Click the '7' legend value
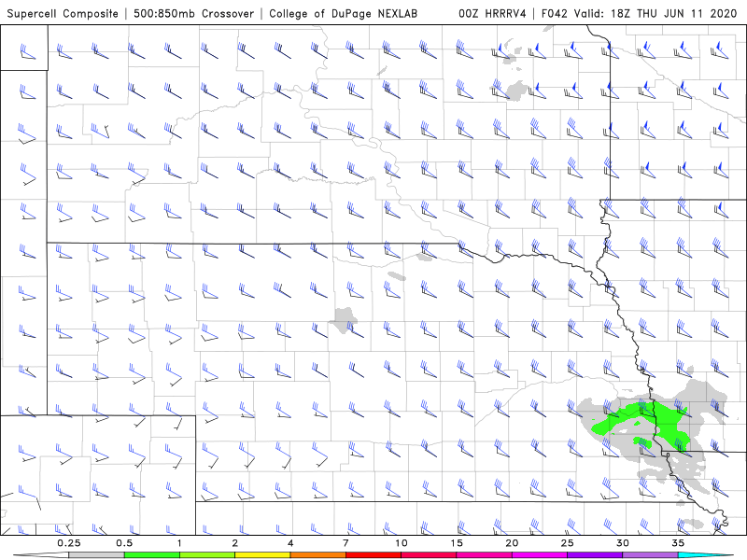 click(345, 543)
